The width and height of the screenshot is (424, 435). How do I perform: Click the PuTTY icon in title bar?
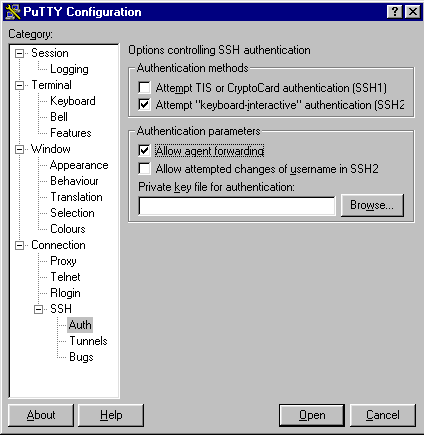(13, 12)
